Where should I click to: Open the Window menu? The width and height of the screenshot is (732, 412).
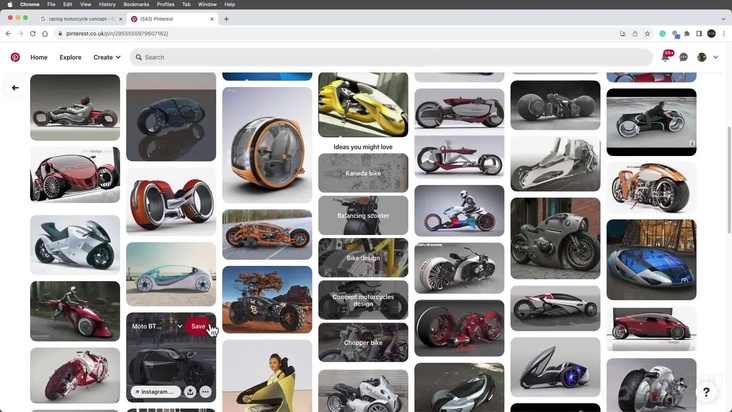(x=207, y=4)
